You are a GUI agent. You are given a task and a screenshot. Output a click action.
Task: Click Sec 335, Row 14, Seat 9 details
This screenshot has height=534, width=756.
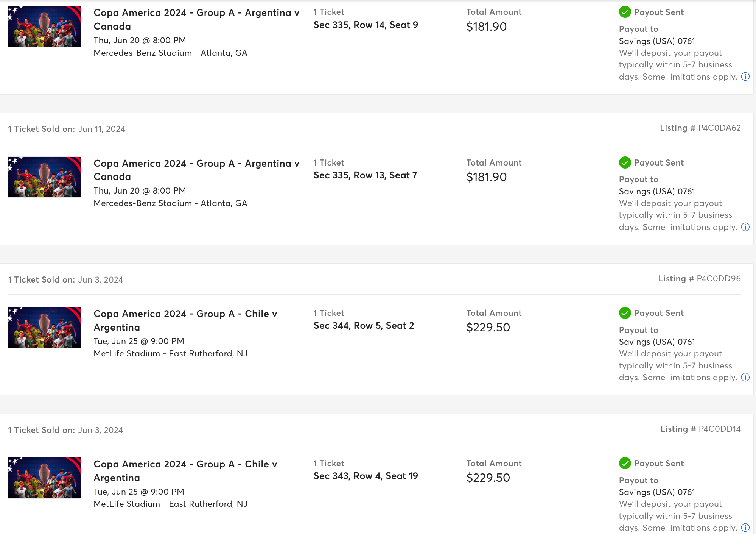(x=366, y=25)
